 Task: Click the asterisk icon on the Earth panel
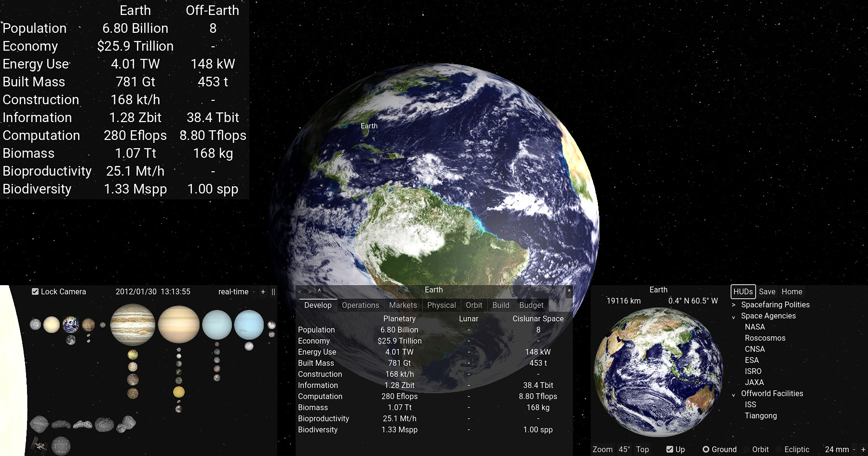tap(569, 291)
